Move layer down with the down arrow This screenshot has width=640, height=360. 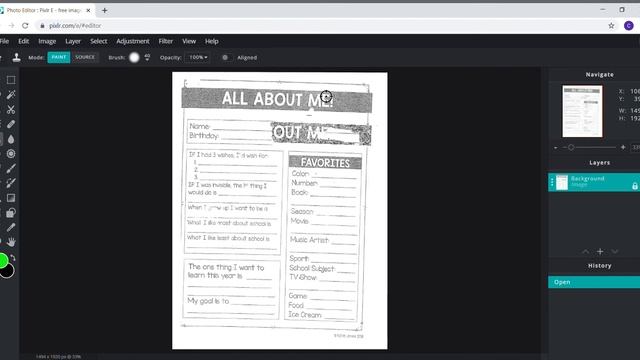pos(615,251)
